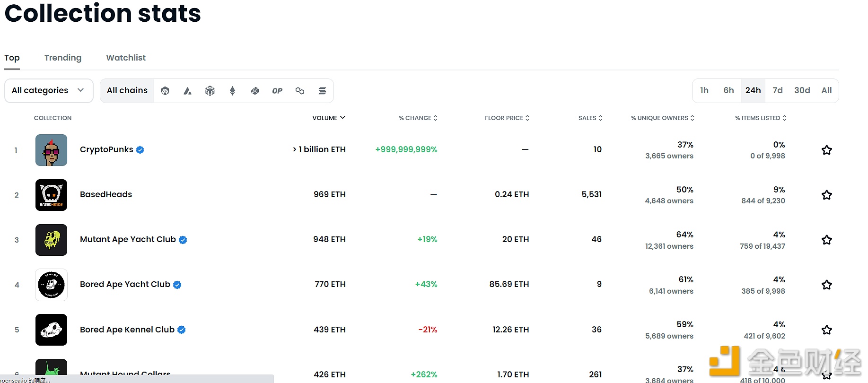Select 7d time range
This screenshot has height=383, width=868.
tap(778, 90)
